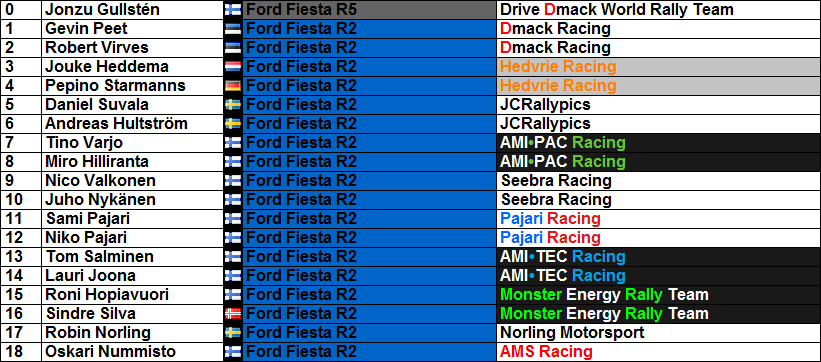
Task: Click the Swedish flag beside Robin Norling
Action: pyautogui.click(x=232, y=333)
